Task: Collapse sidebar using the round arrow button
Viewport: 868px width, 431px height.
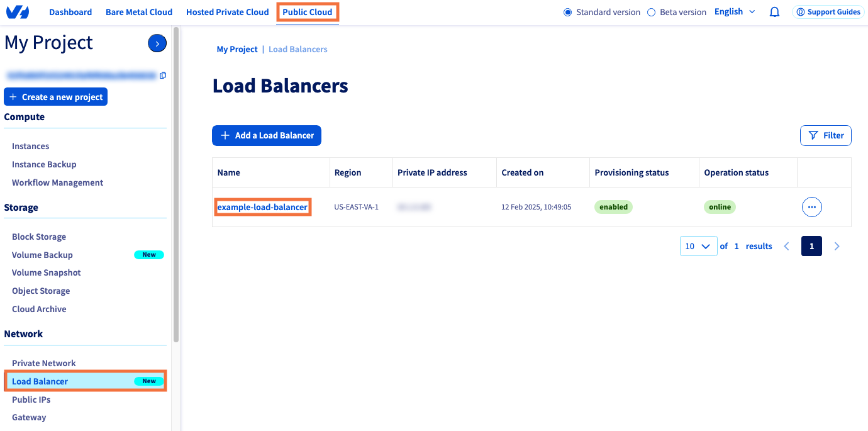Action: (157, 43)
